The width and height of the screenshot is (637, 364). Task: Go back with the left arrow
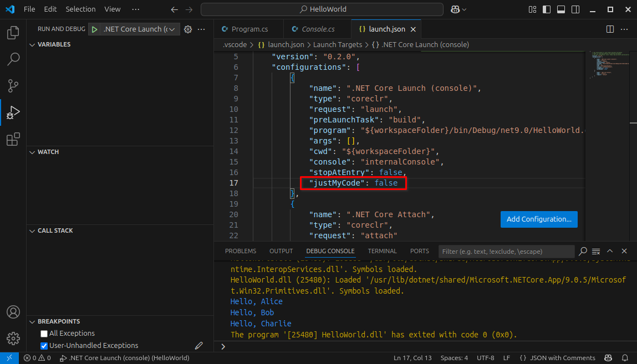(174, 9)
